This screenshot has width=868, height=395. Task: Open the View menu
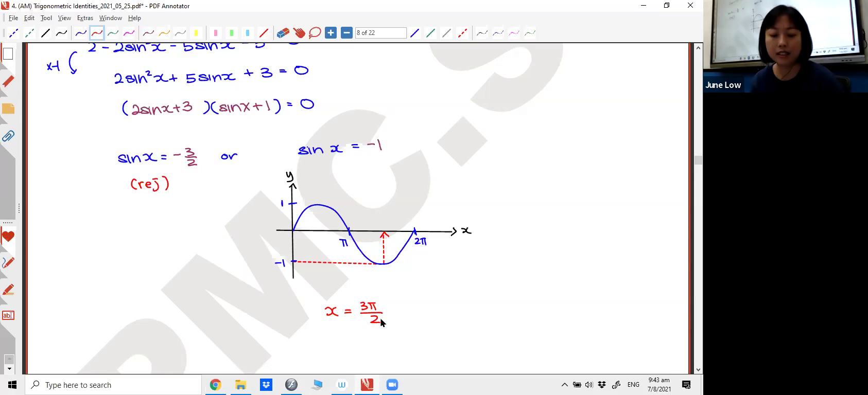pyautogui.click(x=64, y=18)
